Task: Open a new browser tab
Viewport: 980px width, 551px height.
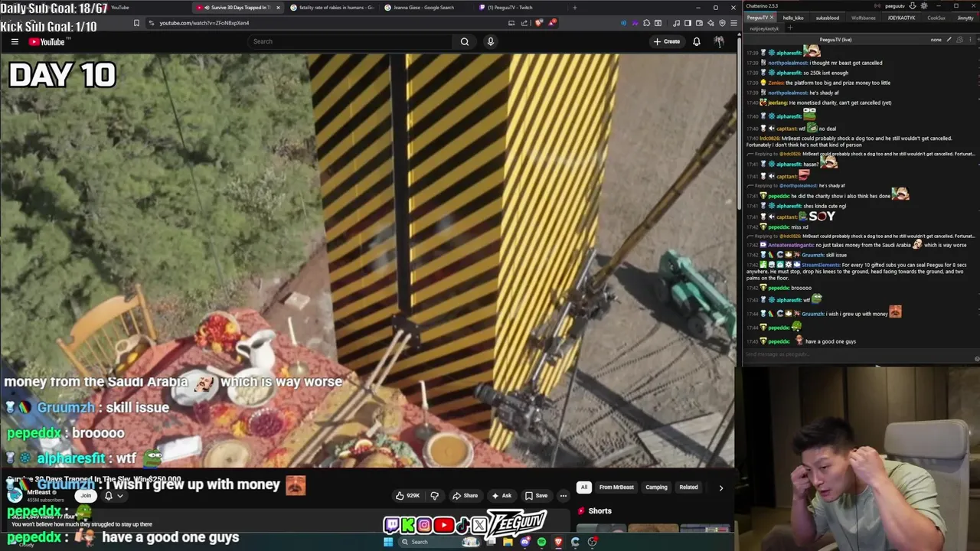Action: 575,8
